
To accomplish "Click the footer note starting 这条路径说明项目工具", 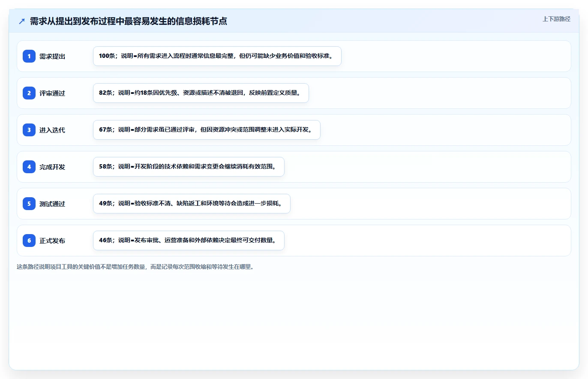I will [x=135, y=267].
